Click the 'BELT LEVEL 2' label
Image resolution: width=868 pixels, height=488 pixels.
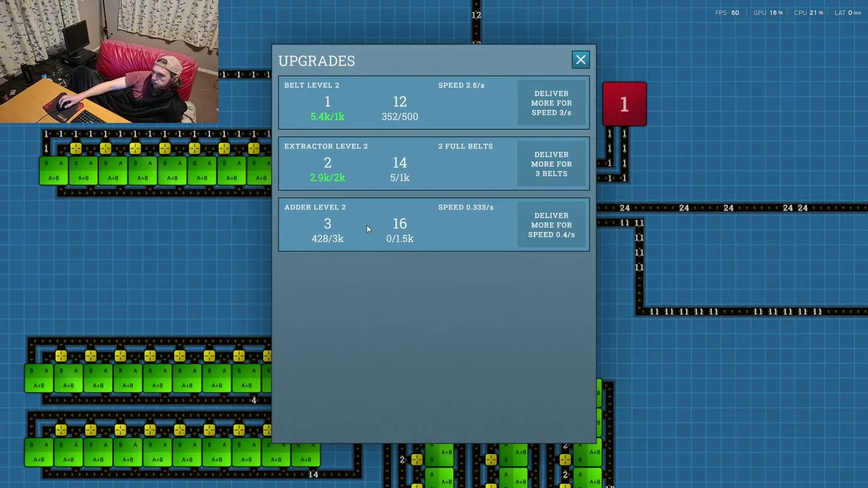tap(312, 85)
